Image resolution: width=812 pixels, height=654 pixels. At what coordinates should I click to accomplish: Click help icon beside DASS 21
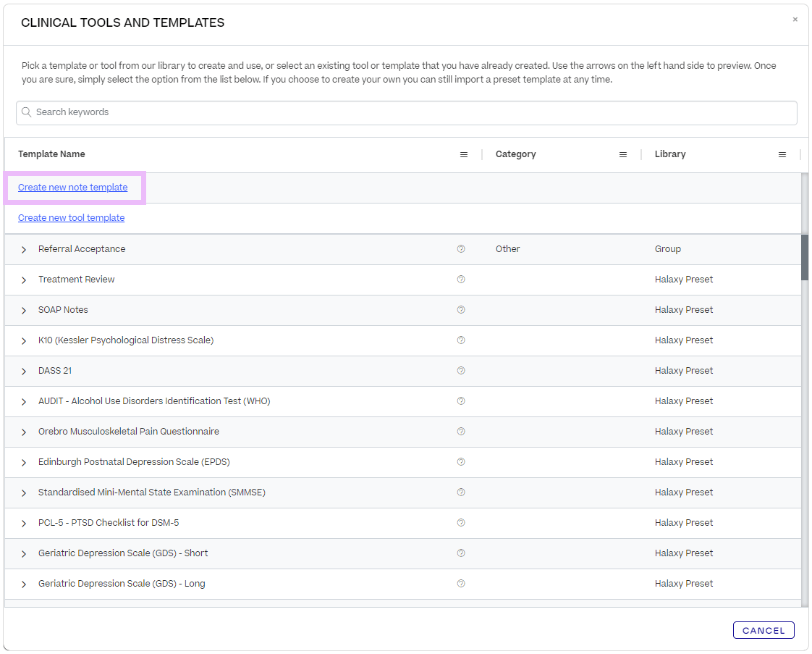coord(461,371)
